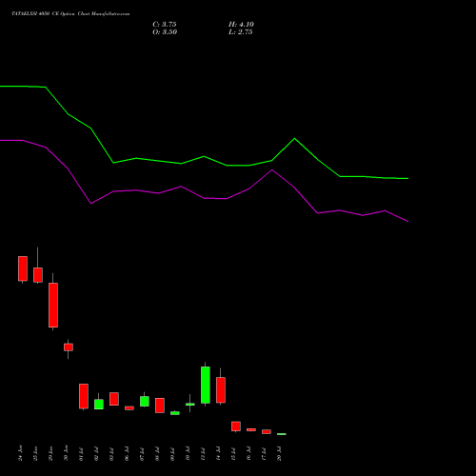This screenshot has height=476, width=476.
Task: Click the red candle above 08 Jul
Action: pos(160,406)
